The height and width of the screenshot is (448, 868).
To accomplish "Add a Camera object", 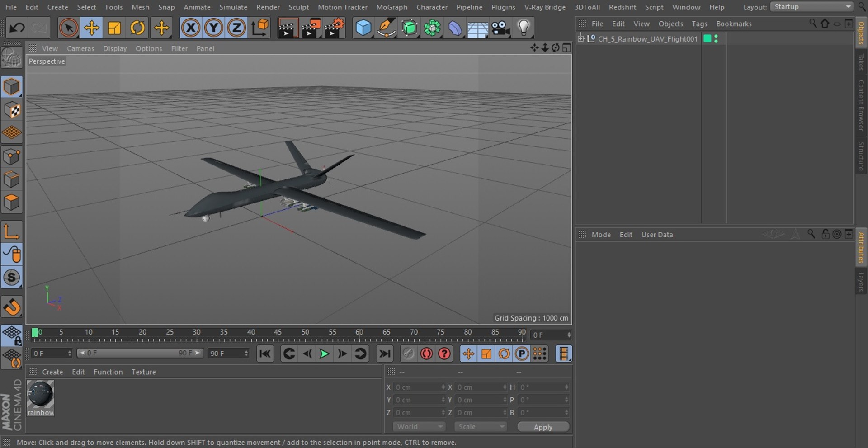I will coord(501,28).
